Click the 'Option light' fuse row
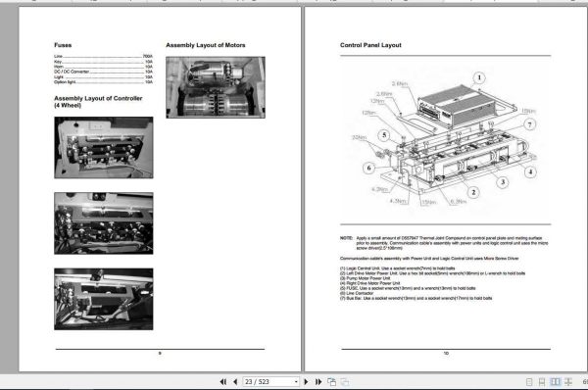This screenshot has width=588, height=390. click(x=103, y=81)
